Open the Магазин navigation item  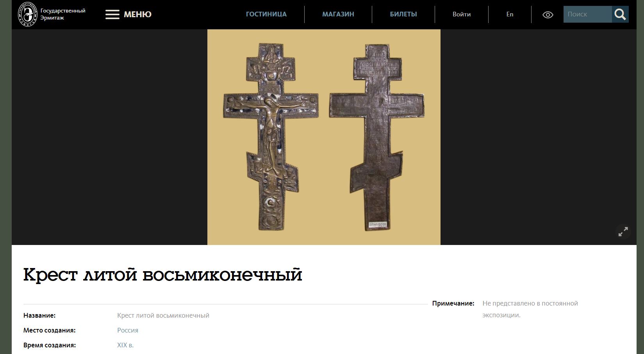click(x=338, y=14)
